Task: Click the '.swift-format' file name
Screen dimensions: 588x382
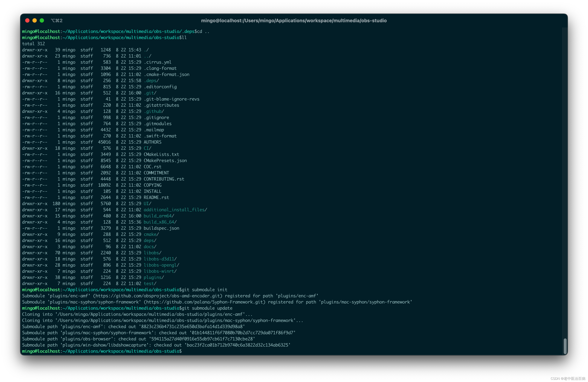Action: click(160, 136)
